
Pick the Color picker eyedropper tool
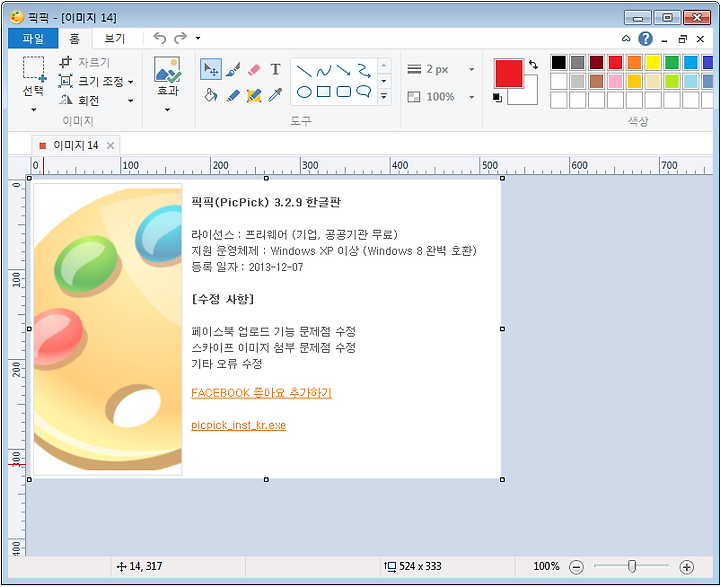(275, 95)
